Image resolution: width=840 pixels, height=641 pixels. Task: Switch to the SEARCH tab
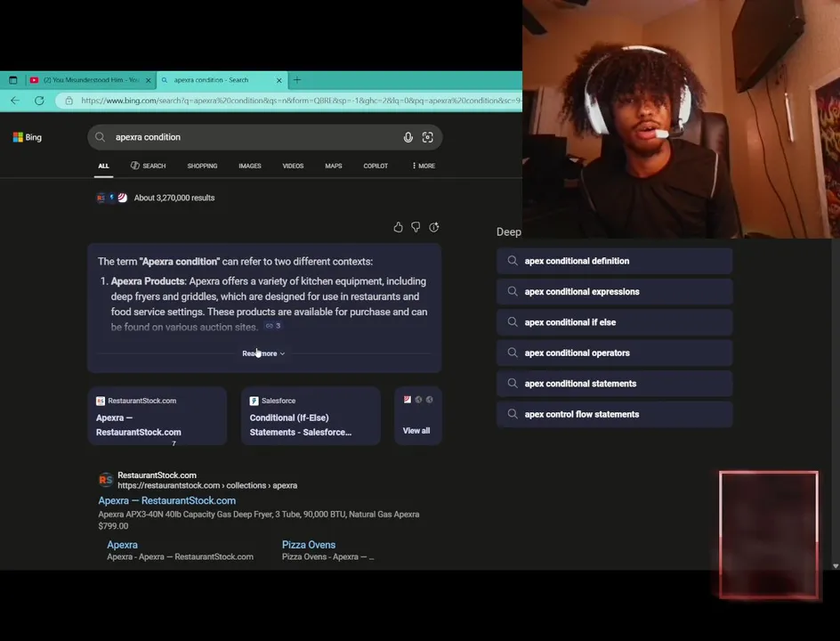(x=149, y=166)
